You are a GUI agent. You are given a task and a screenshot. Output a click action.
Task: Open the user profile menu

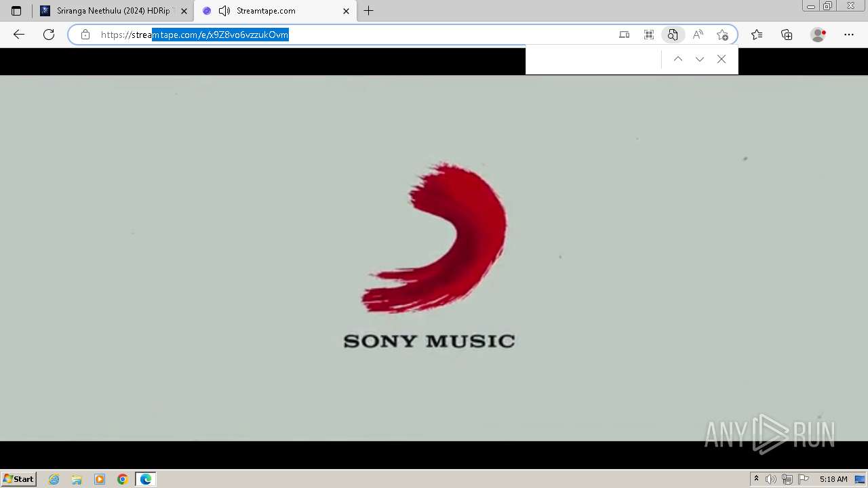pos(818,35)
